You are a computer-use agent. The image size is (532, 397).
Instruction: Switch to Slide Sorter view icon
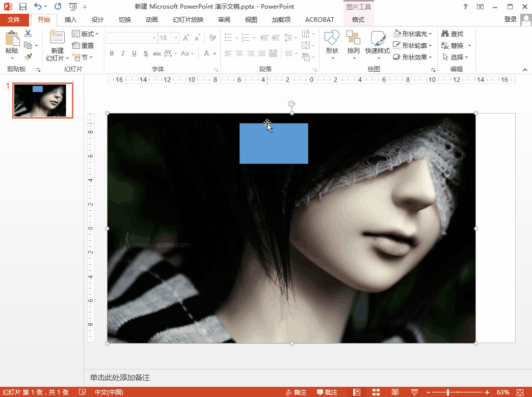(x=376, y=392)
